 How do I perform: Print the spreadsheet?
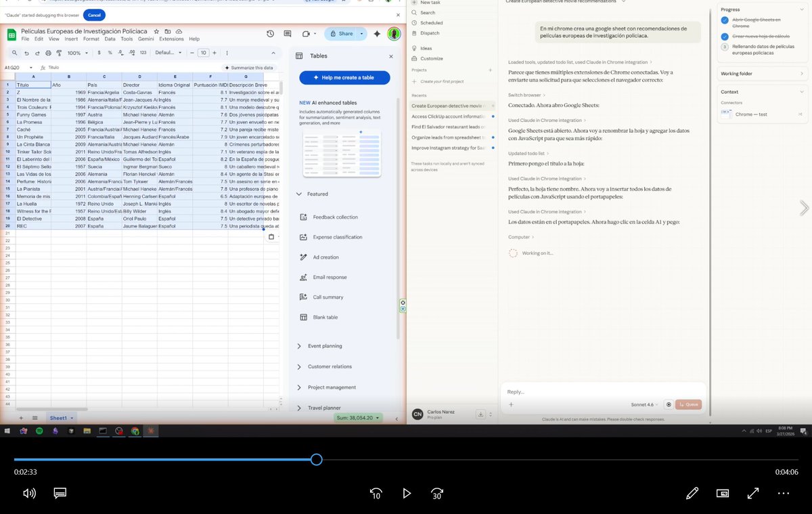click(x=47, y=52)
